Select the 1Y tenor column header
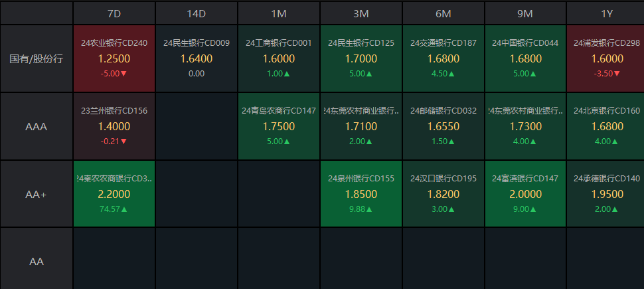Image resolution: width=644 pixels, height=289 pixels. click(x=605, y=13)
